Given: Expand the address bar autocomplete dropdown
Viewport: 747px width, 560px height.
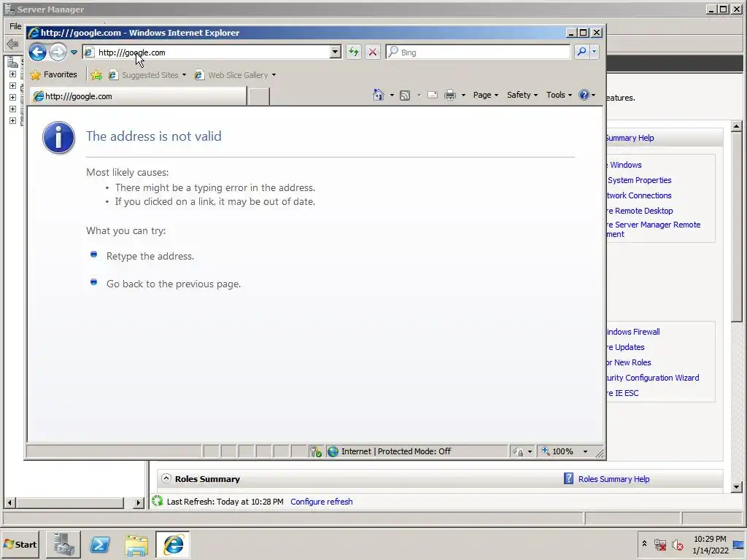Looking at the screenshot, I should [x=336, y=52].
